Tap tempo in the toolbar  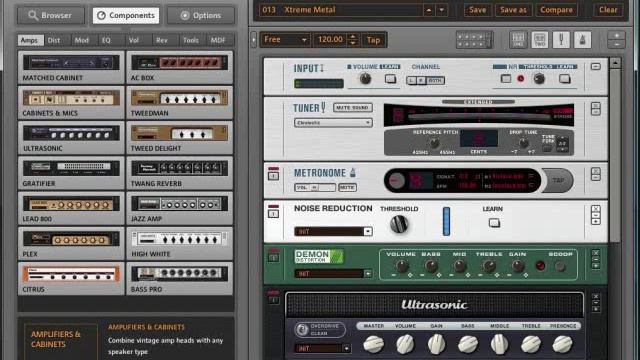pos(373,40)
